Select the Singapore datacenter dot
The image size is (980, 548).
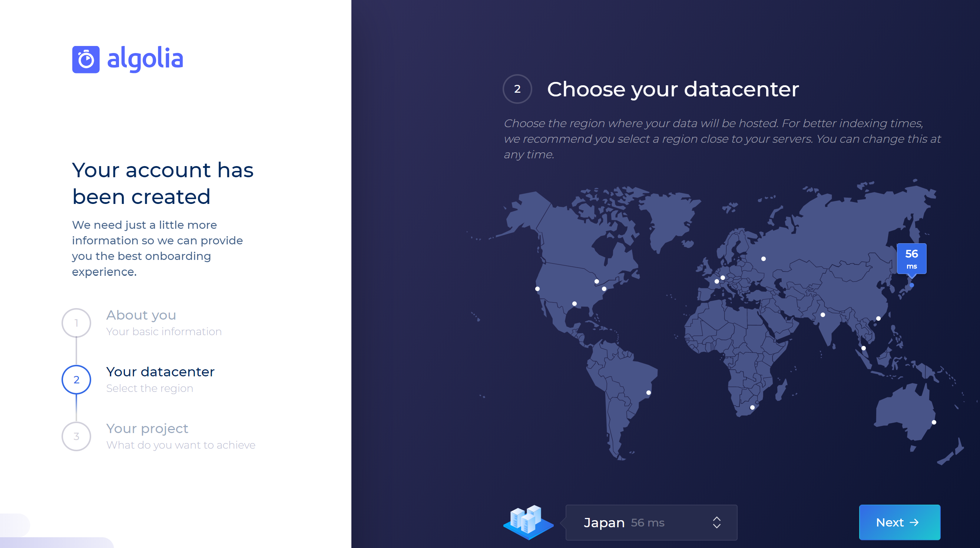(864, 348)
